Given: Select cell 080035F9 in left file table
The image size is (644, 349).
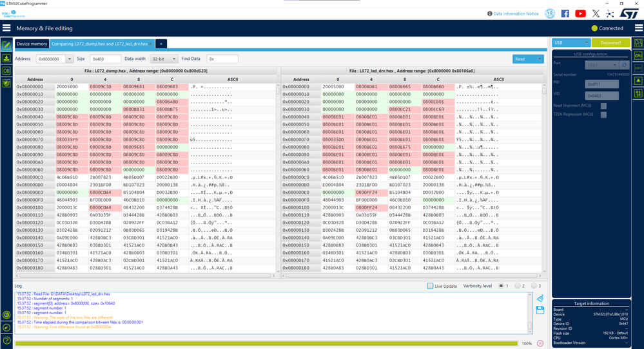Looking at the screenshot, I should coord(72,140).
